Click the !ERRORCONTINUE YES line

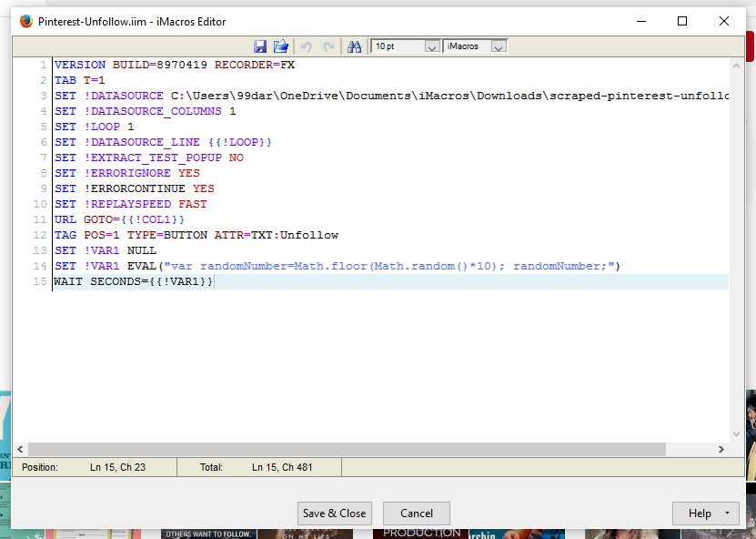134,188
